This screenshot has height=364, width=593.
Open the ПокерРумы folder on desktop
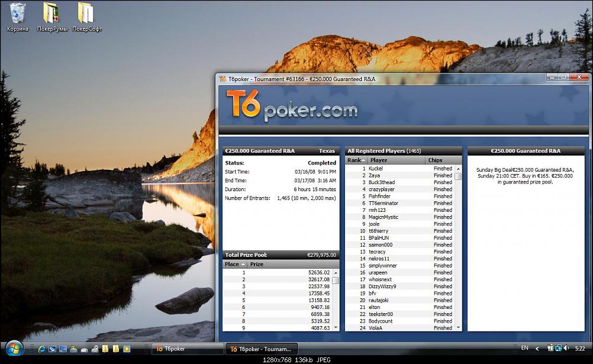click(52, 17)
